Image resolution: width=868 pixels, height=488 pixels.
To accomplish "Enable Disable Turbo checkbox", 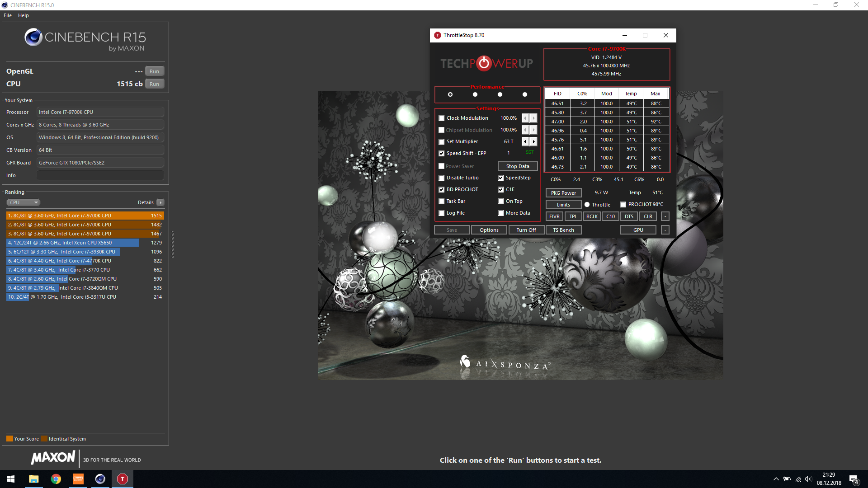I will pos(442,178).
